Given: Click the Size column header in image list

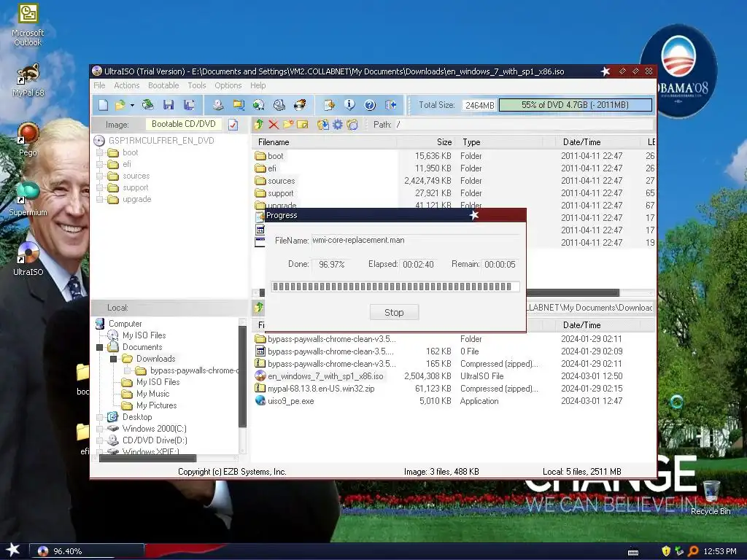Looking at the screenshot, I should pos(426,142).
